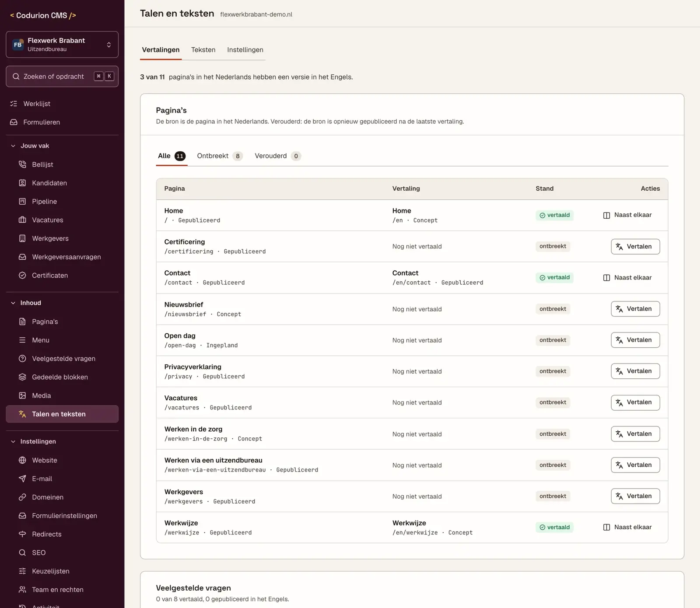Click the Team en rechten people icon

(x=22, y=590)
